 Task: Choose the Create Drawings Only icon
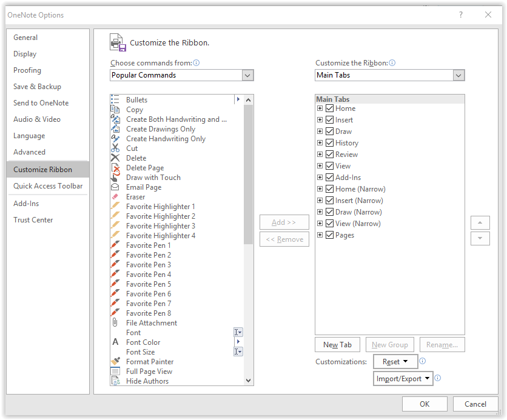(x=115, y=128)
